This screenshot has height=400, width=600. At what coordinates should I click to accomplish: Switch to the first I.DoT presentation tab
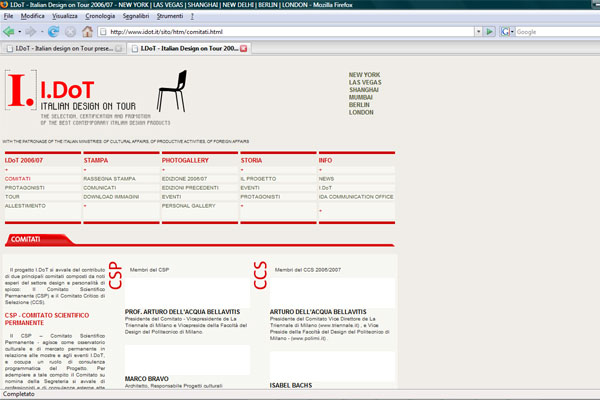(x=64, y=49)
